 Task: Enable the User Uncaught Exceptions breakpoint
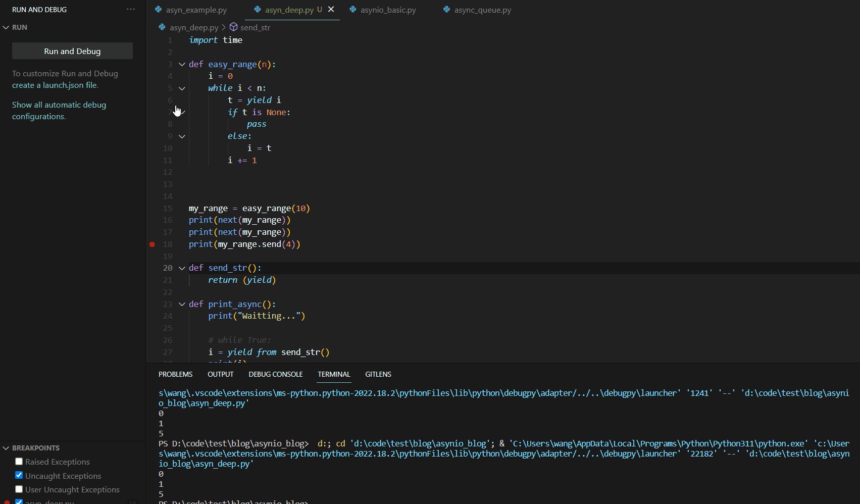[x=19, y=489]
